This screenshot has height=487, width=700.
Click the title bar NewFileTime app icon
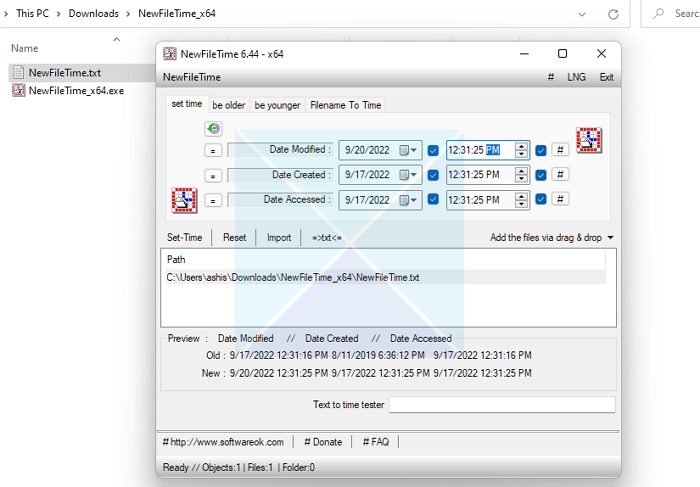(x=170, y=54)
